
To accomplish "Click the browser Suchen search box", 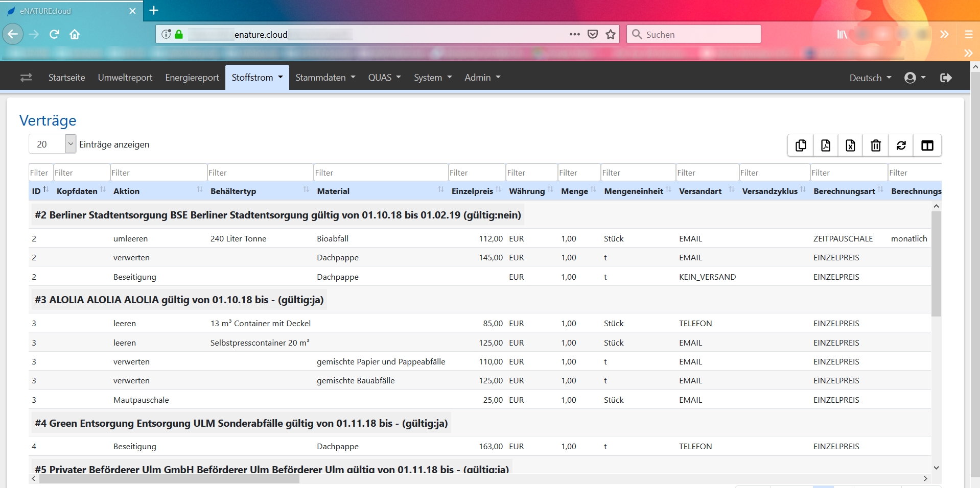I will click(693, 34).
